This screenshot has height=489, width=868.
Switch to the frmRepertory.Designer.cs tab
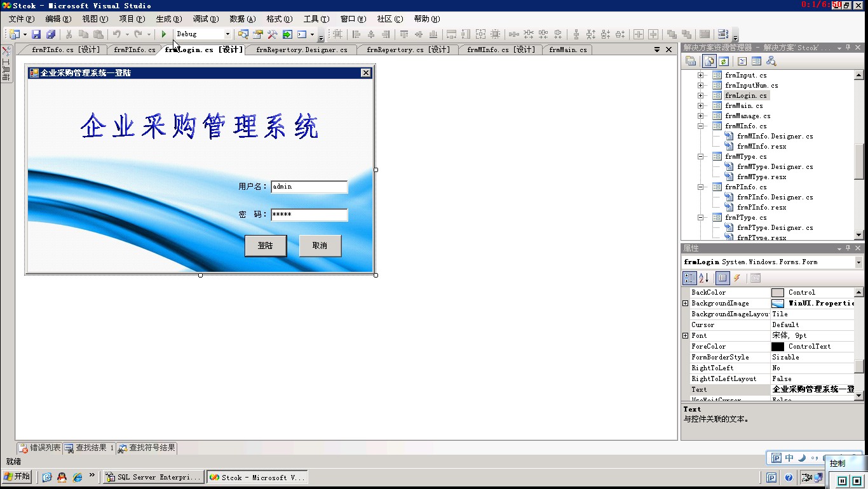coord(302,50)
